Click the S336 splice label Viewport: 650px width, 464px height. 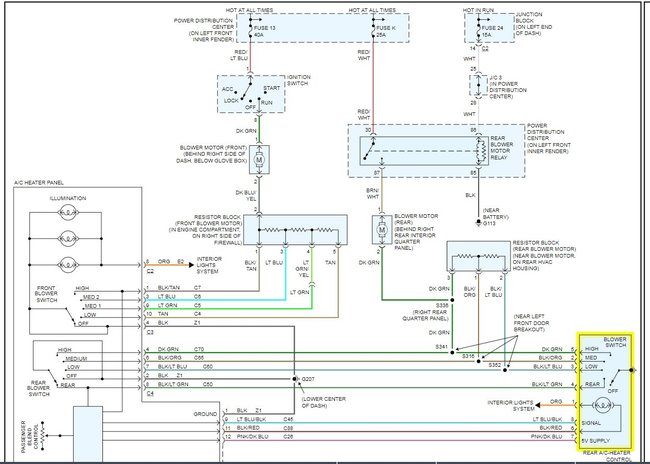coord(443,306)
